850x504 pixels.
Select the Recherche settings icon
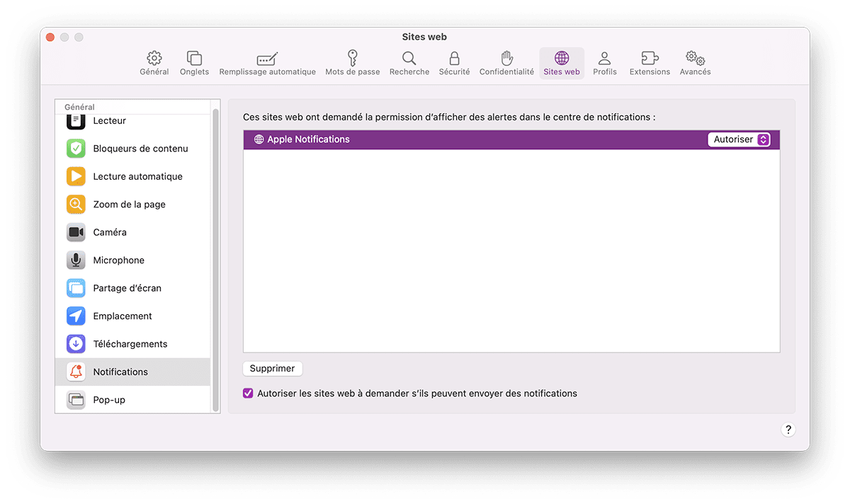click(409, 62)
